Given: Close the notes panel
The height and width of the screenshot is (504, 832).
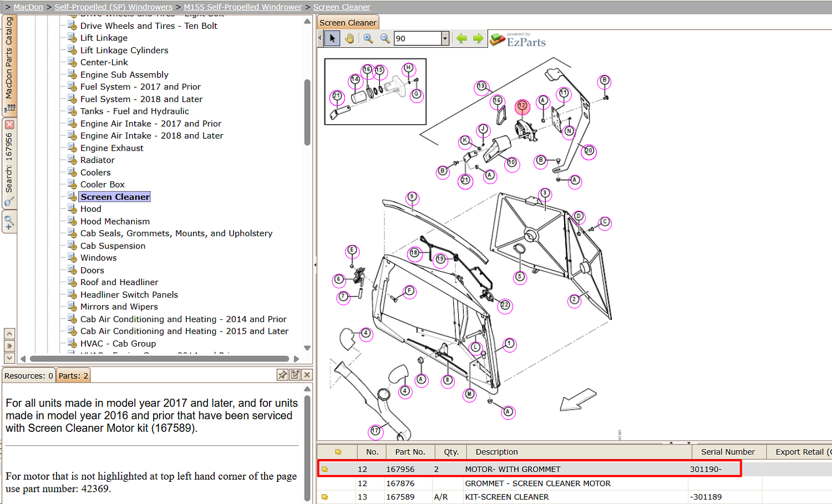Looking at the screenshot, I should click(x=307, y=375).
